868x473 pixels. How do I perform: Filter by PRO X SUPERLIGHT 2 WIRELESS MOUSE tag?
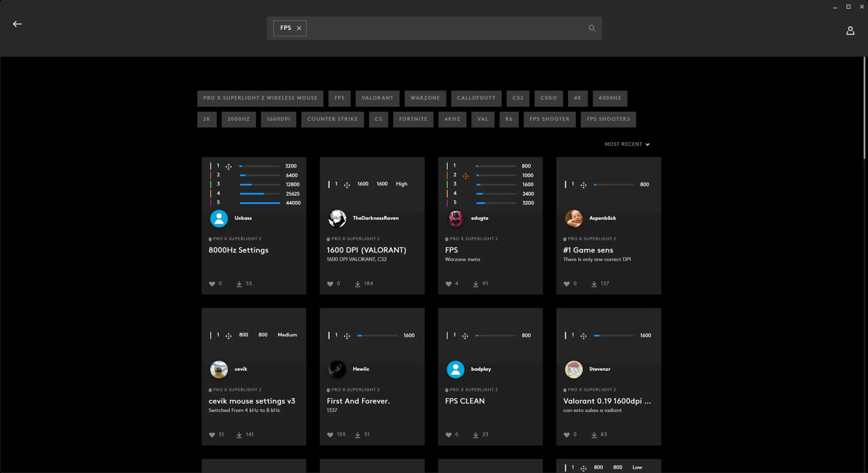click(260, 98)
